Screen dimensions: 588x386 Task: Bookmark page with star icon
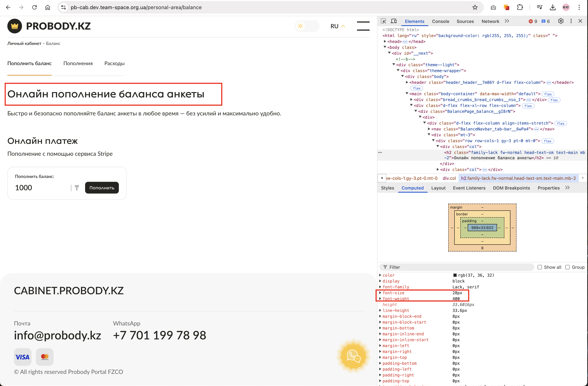[475, 7]
